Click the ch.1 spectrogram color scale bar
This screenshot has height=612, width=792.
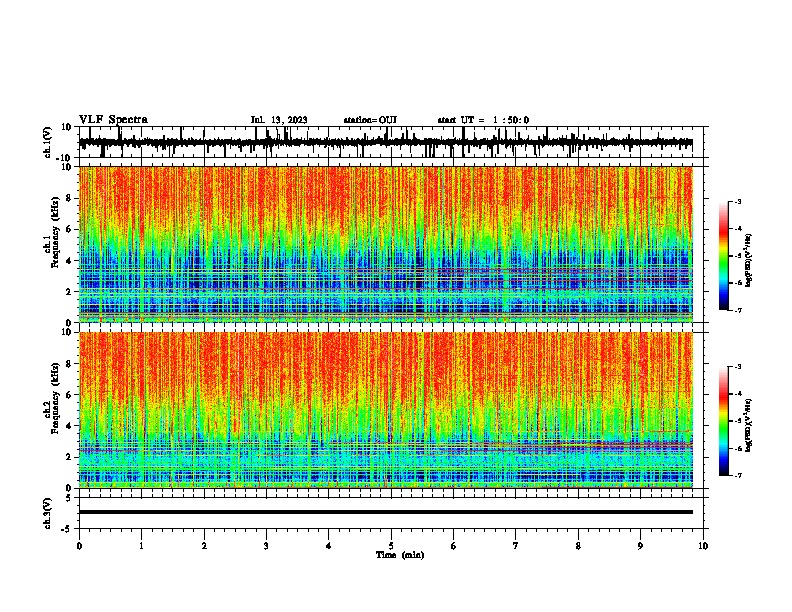[723, 256]
